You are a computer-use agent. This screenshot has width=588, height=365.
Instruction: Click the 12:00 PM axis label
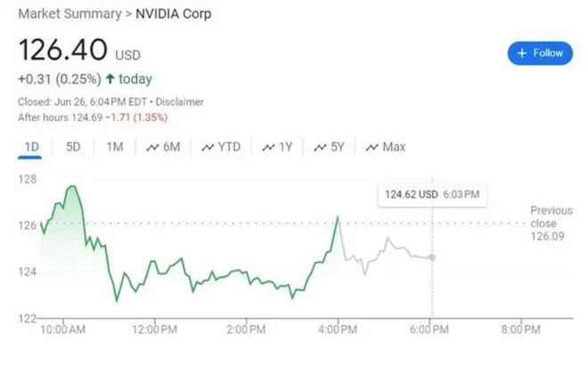(x=154, y=329)
